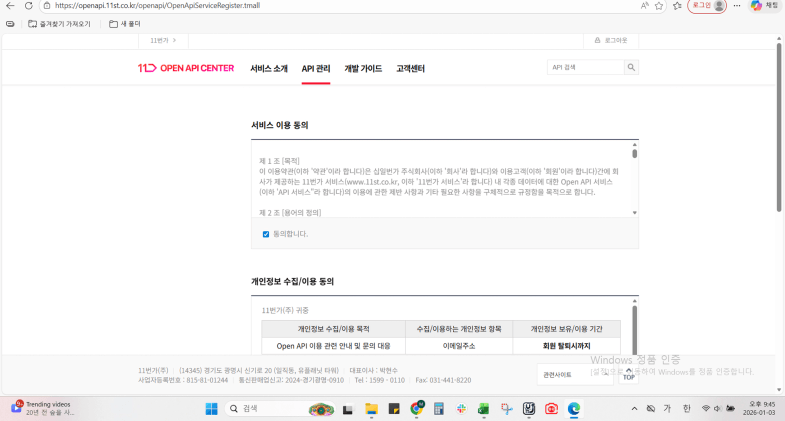Open the browser three-dots settings menu
Image resolution: width=785 pixels, height=421 pixels.
point(737,6)
